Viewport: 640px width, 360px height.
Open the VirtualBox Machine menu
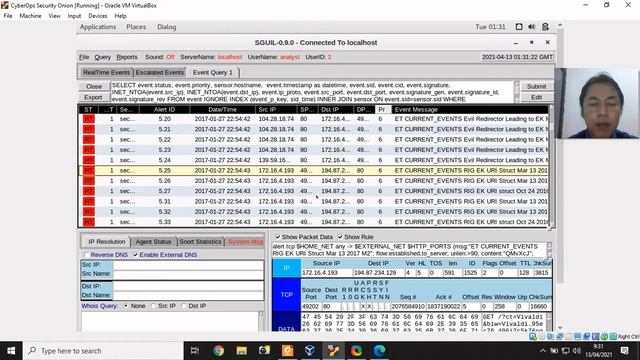pos(31,16)
